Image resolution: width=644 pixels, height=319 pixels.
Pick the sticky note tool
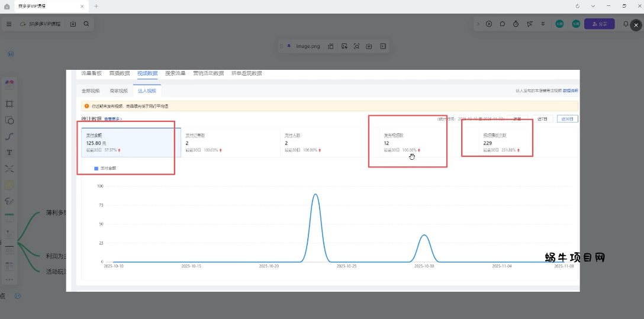(9, 185)
